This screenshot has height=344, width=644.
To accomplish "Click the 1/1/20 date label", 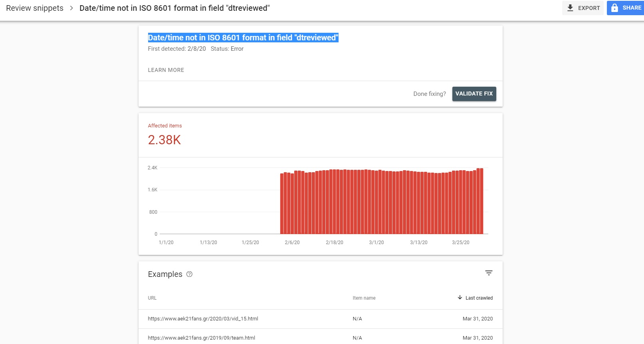I will pos(166,243).
